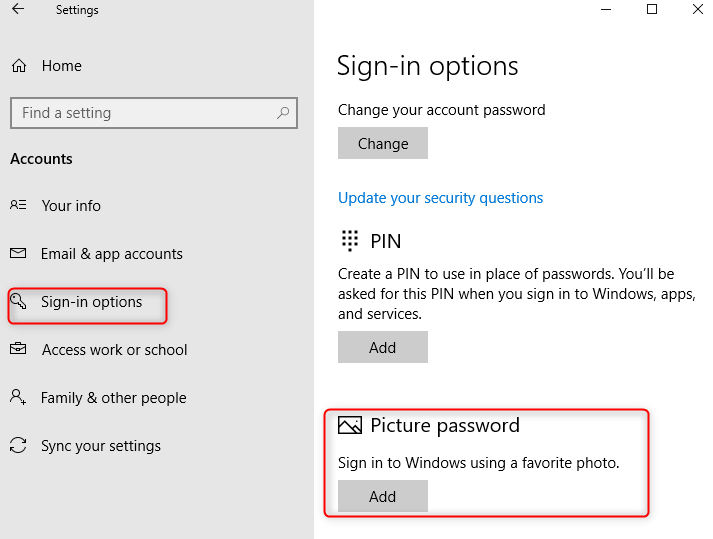Open the Your info page
The image size is (713, 539).
click(71, 206)
